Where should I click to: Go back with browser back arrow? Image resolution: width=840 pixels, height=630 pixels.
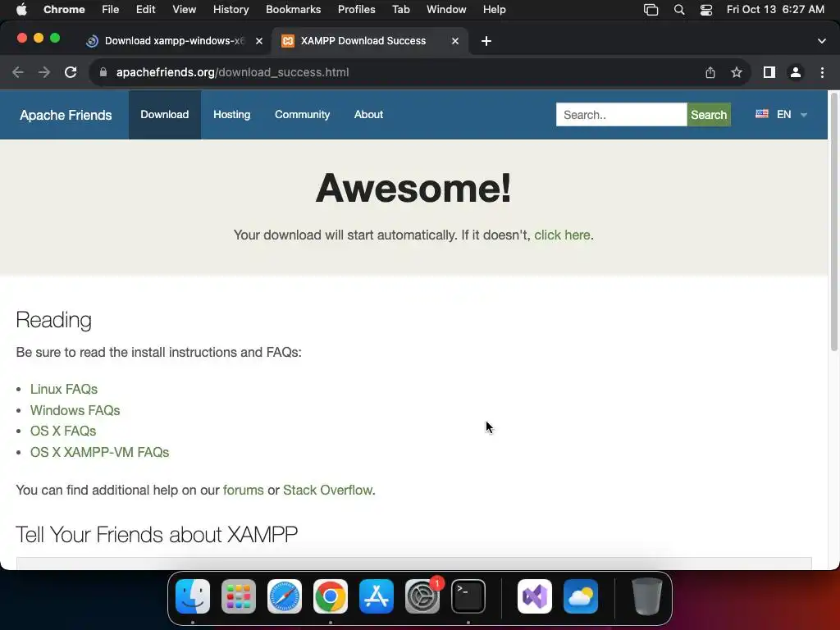18,72
